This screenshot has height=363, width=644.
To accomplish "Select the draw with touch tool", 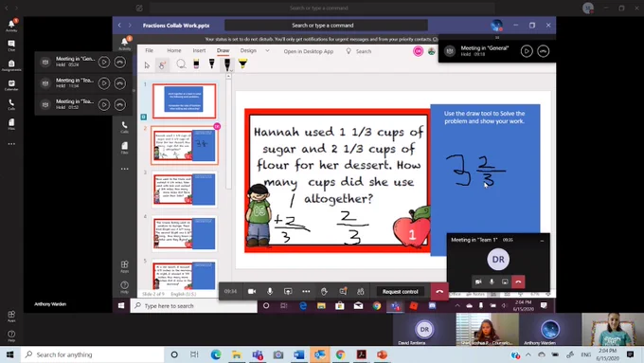I will (x=162, y=64).
